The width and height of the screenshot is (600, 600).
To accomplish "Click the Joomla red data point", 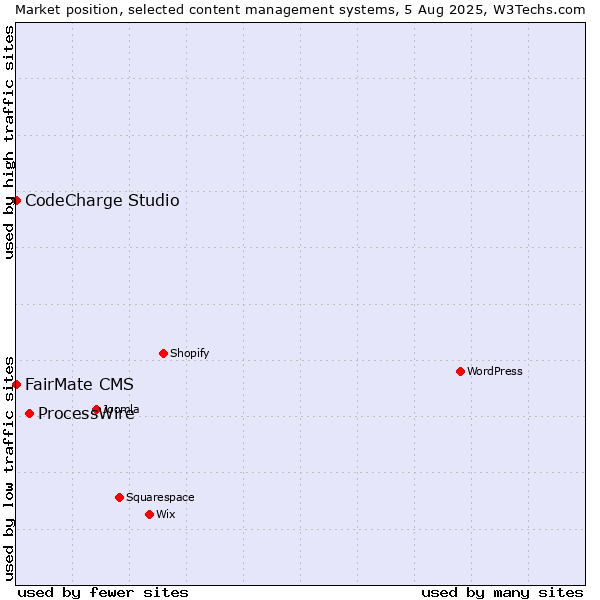I will [96, 410].
